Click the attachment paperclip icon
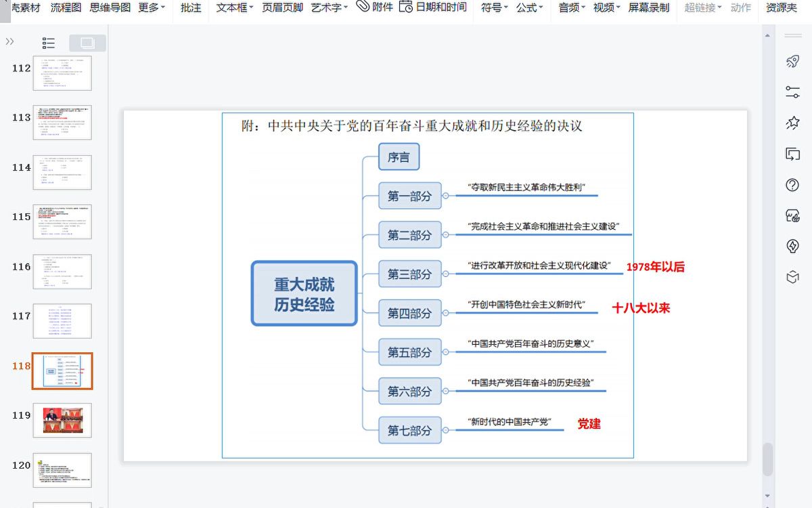 pyautogui.click(x=363, y=7)
